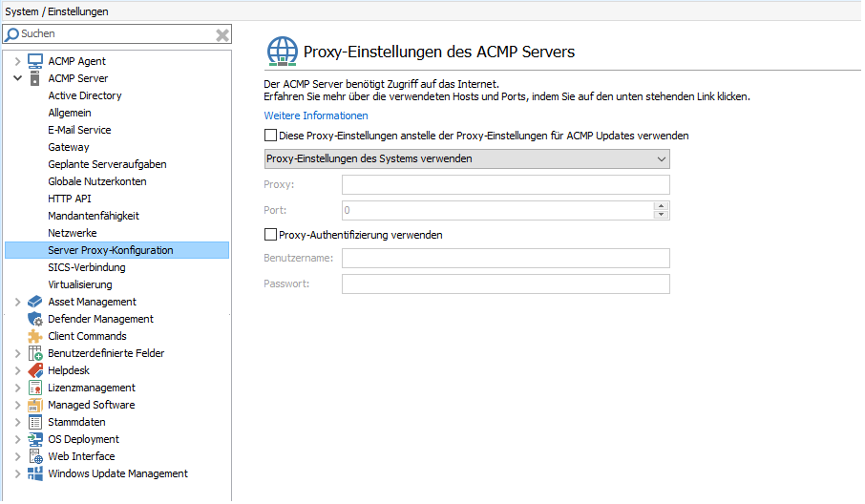
Task: Open E-Mail Service settings
Action: pos(79,130)
